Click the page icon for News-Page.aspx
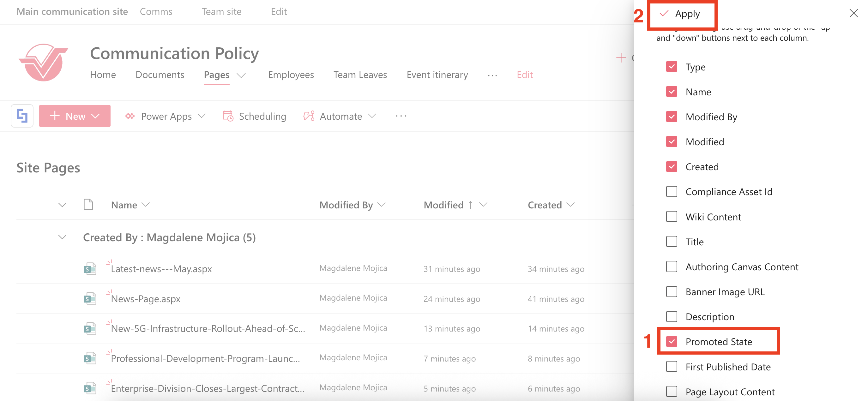 point(90,299)
